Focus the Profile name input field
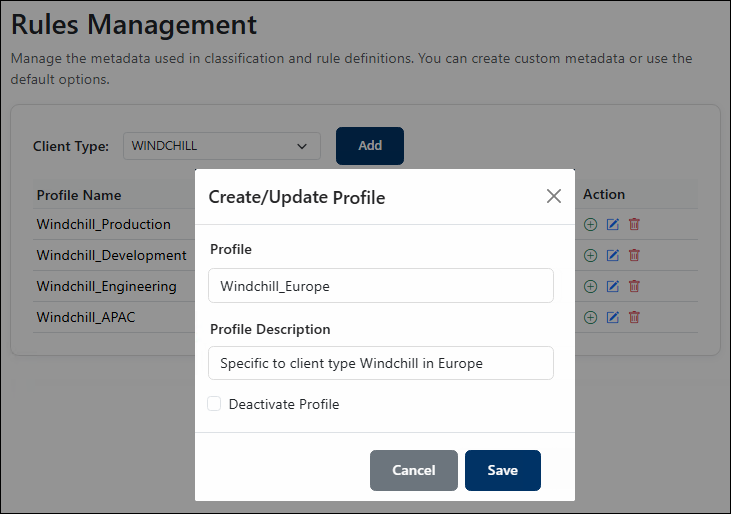The image size is (731, 514). (x=381, y=286)
